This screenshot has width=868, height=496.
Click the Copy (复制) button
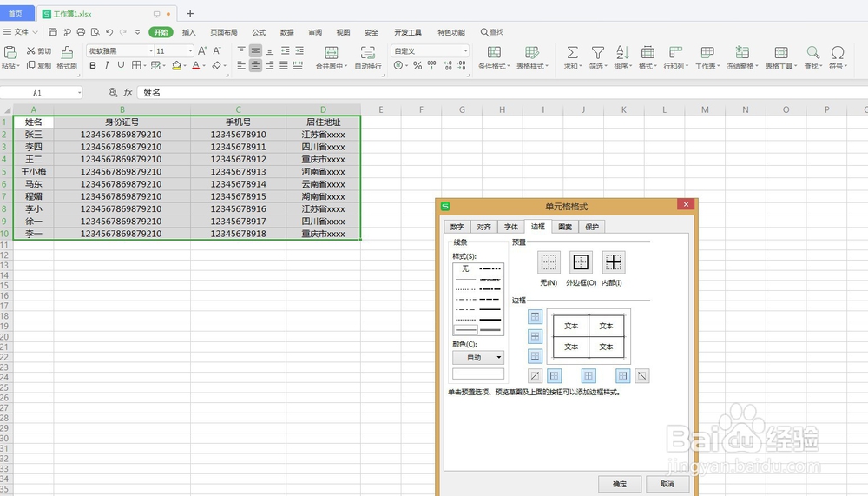pos(39,65)
